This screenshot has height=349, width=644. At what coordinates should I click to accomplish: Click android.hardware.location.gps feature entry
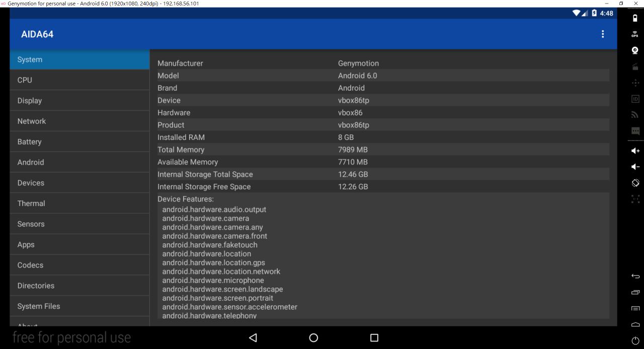click(x=213, y=262)
